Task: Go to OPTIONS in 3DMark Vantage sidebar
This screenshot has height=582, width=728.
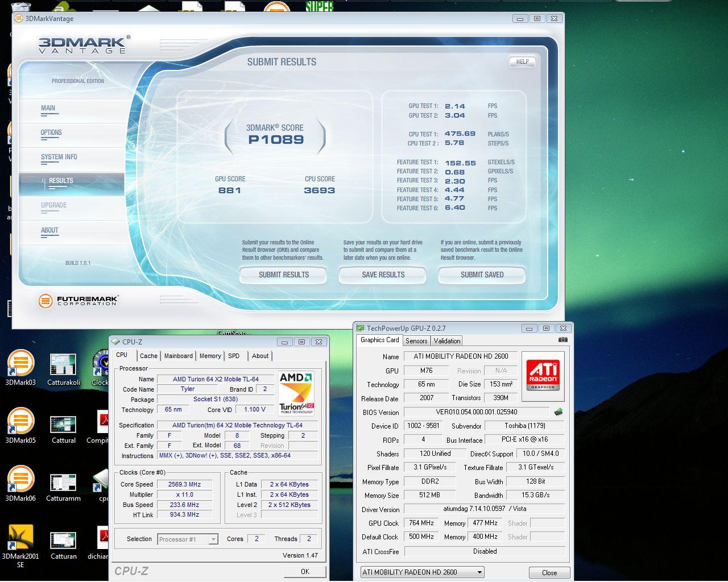Action: point(72,134)
